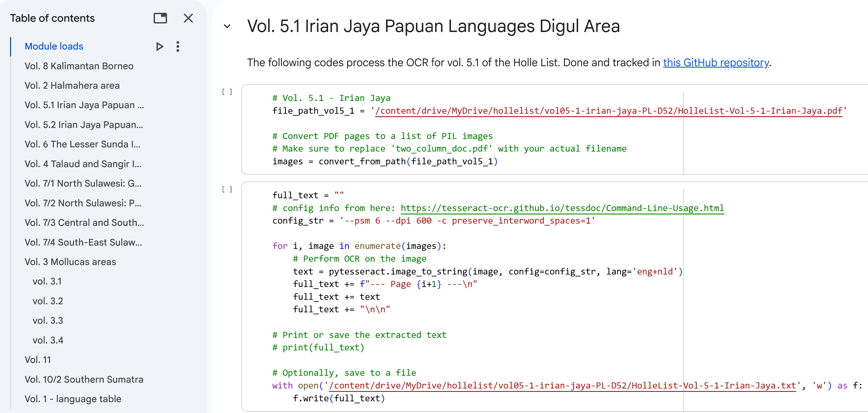This screenshot has width=868, height=413.
Task: Select Vol. 3 Mollucas areas entry
Action: (x=70, y=262)
